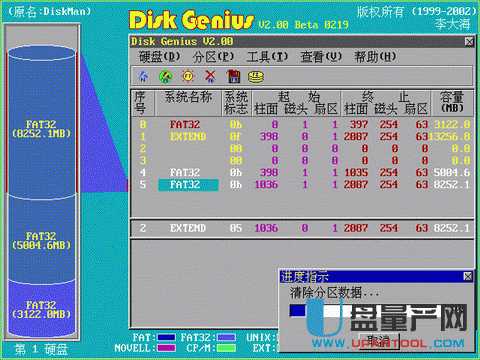Click the yellow sun-shaped toolbar icon
The width and height of the screenshot is (480, 360).
188,76
